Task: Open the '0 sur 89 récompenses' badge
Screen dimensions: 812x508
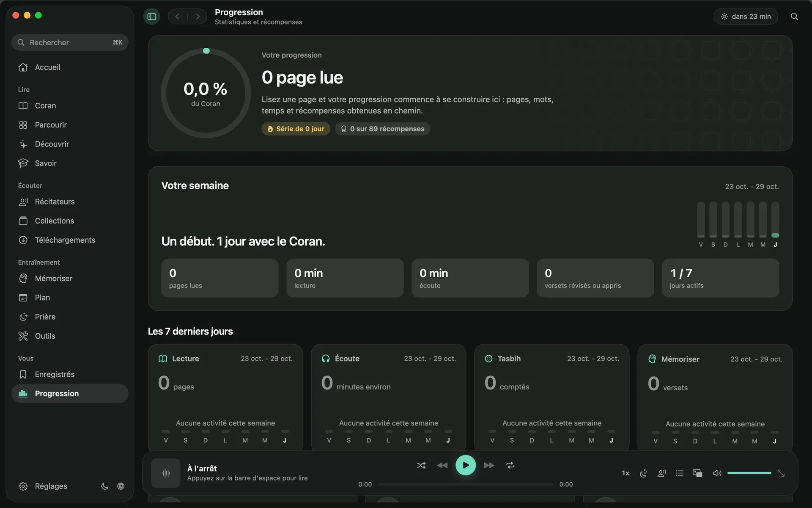Action: (383, 129)
